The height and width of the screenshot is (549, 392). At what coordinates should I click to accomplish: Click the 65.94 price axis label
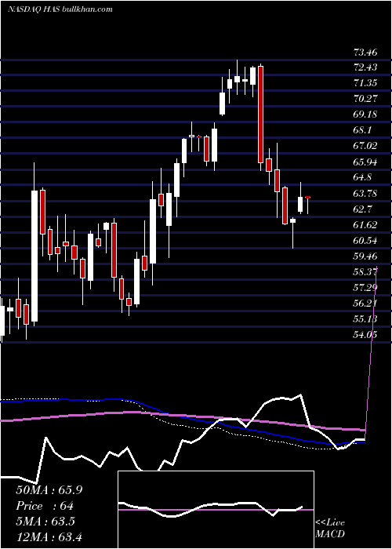pos(365,162)
